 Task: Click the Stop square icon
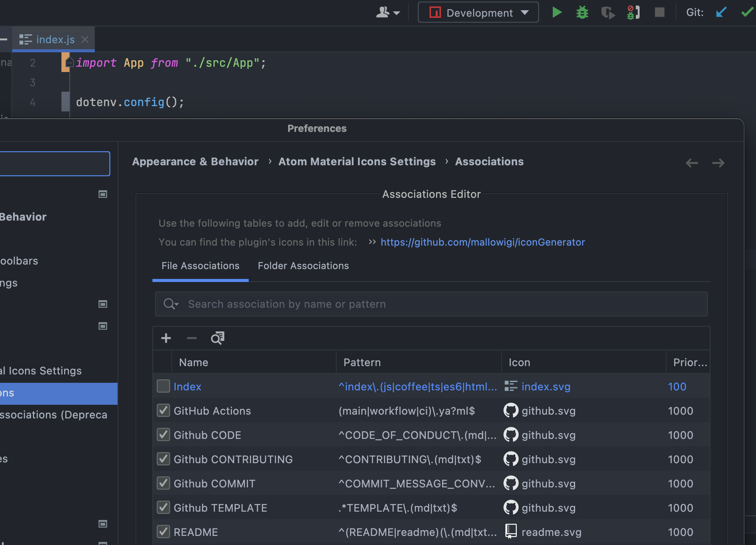pos(659,13)
